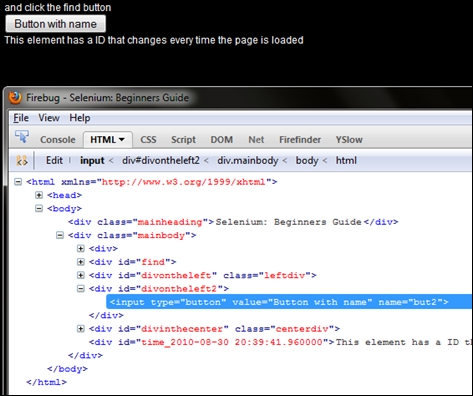Collapse the divontheleft2 node
Screen dimensions: 473x396
[81, 289]
